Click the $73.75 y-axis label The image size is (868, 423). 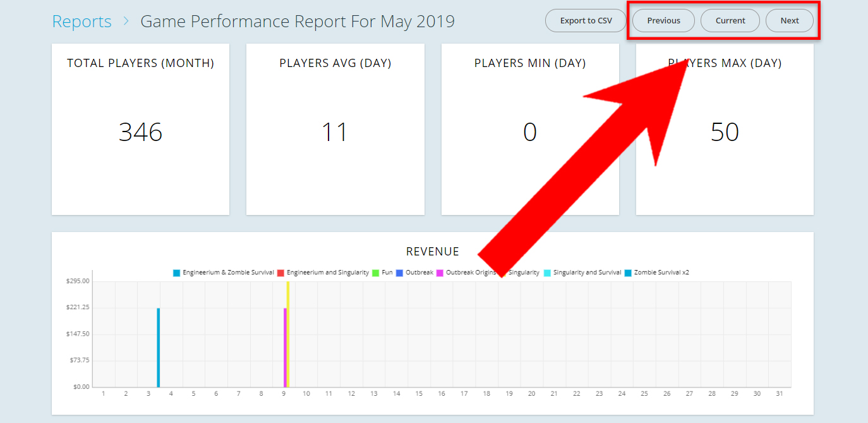(x=79, y=360)
